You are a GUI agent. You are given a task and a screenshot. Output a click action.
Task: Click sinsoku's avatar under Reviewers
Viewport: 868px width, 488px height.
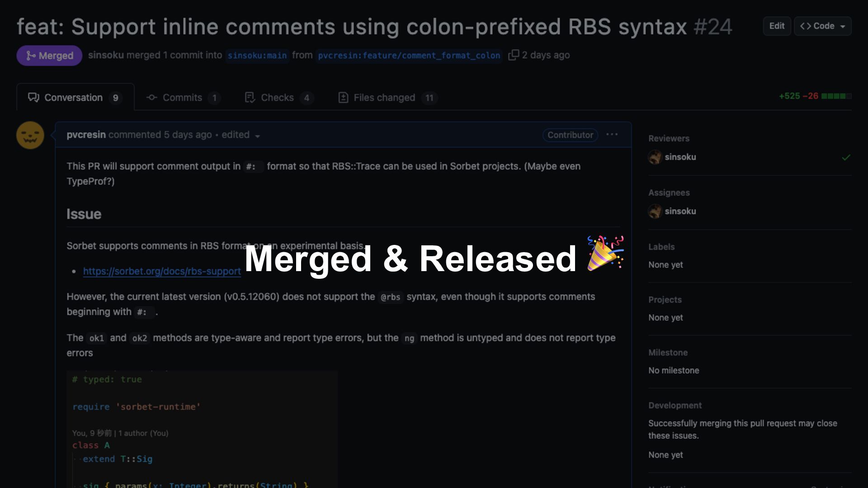[655, 157]
